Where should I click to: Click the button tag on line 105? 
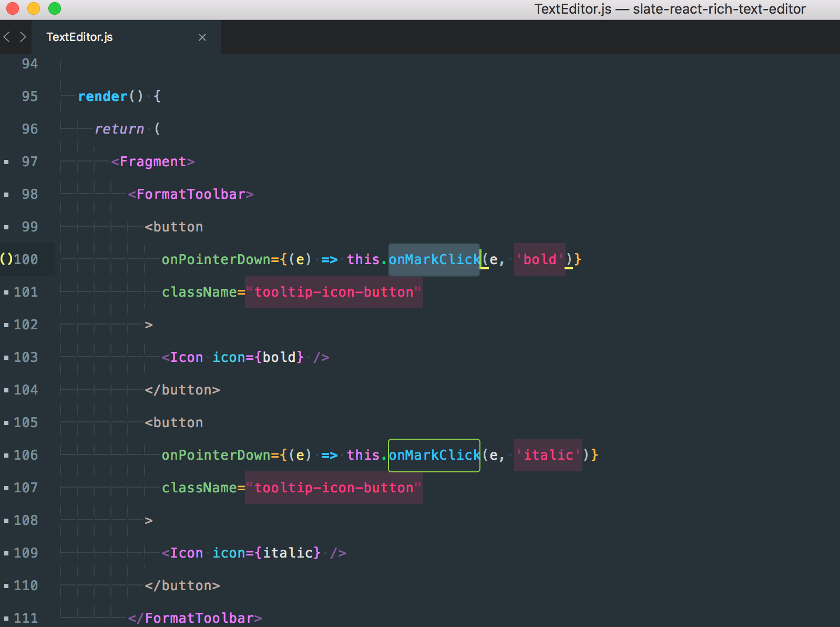coord(174,422)
